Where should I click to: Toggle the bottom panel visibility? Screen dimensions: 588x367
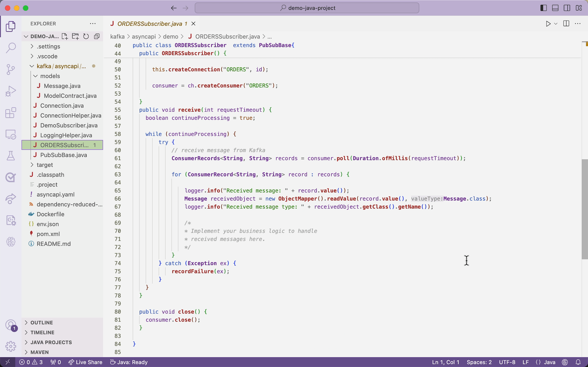point(555,8)
